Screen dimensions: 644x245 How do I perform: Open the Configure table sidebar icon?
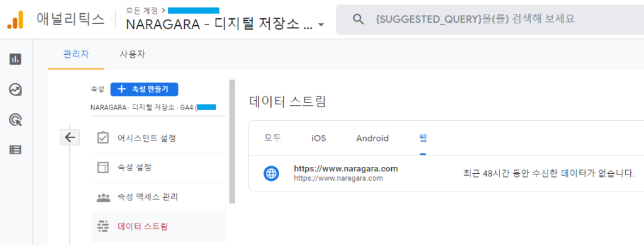pos(15,150)
